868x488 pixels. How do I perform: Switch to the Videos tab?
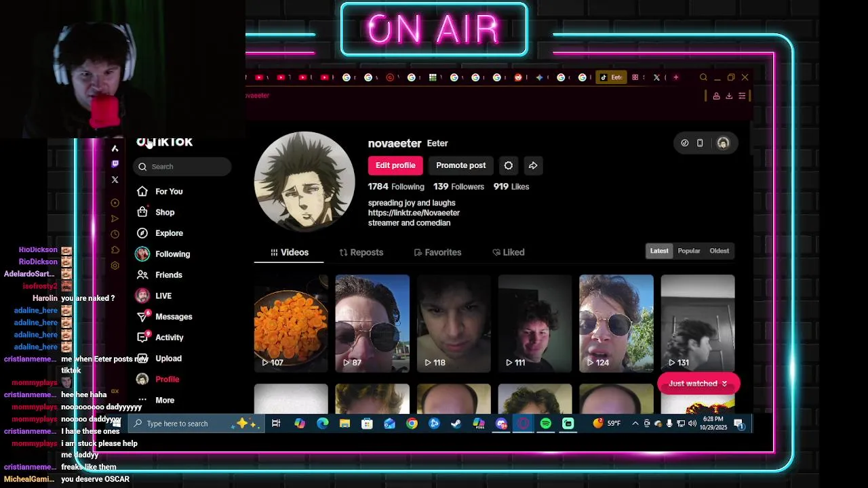point(290,252)
